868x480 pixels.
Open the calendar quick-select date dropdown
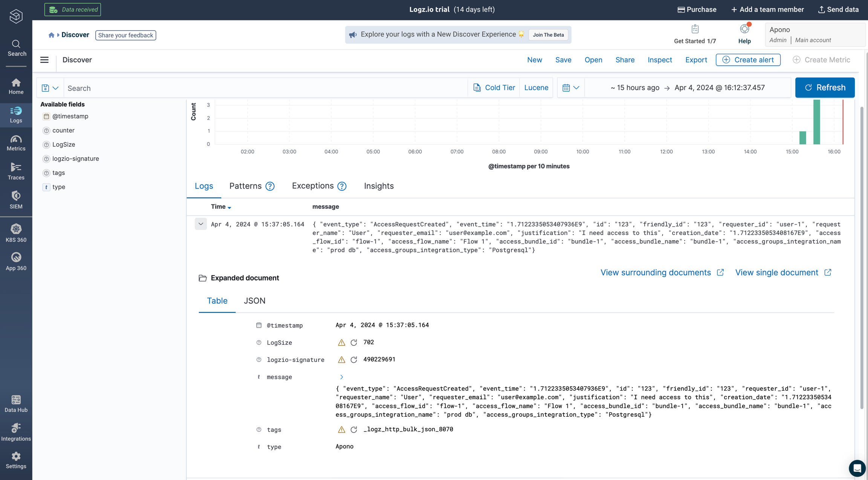point(571,87)
